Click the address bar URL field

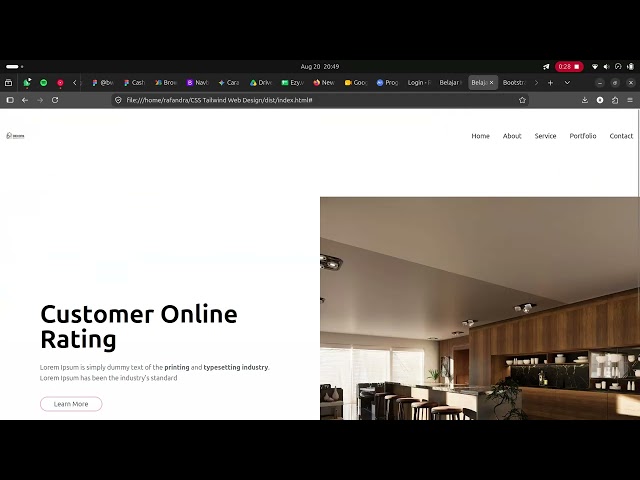coord(318,100)
